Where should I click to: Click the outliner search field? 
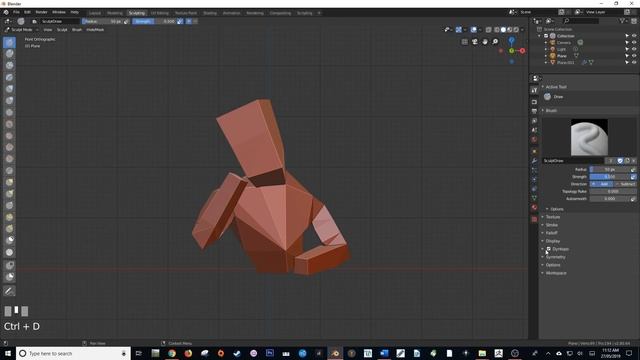pos(582,21)
